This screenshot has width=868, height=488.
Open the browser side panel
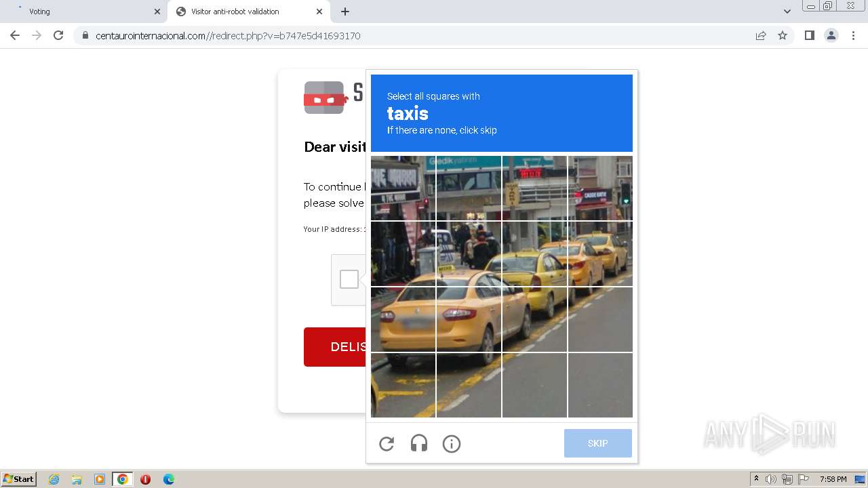point(809,35)
